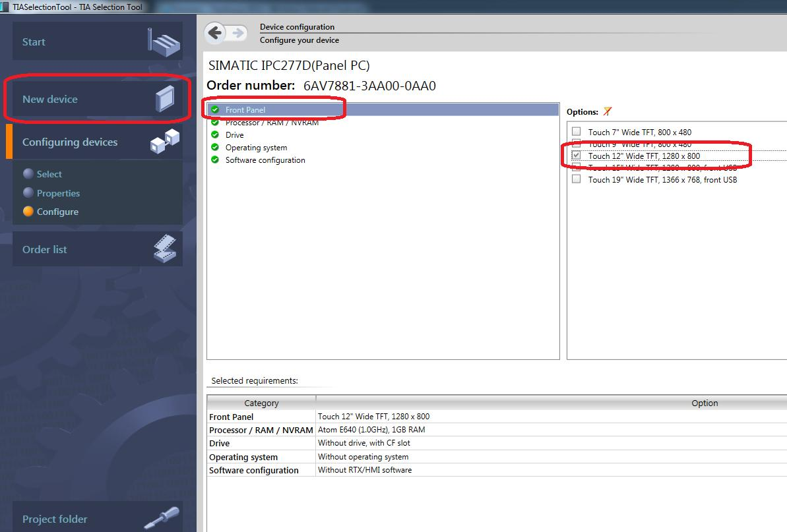Click the New device cube icon
This screenshot has height=532, width=787.
pos(165,99)
